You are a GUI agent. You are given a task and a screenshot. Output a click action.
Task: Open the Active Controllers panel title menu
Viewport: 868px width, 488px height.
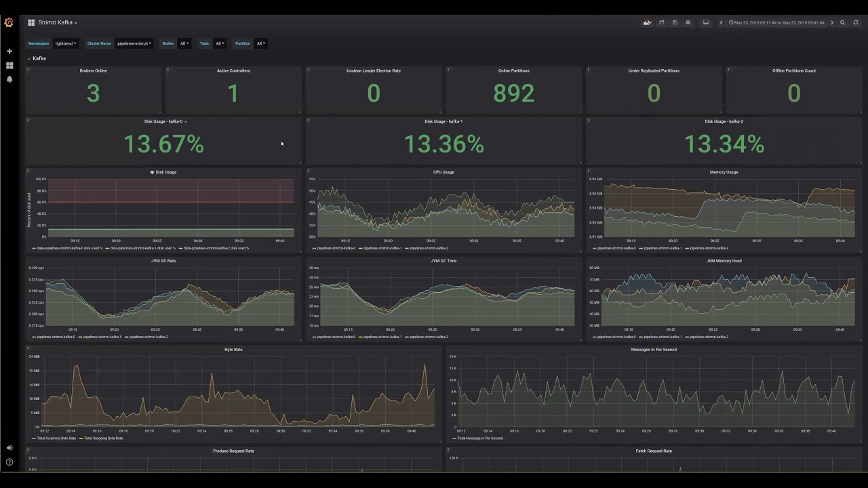233,70
